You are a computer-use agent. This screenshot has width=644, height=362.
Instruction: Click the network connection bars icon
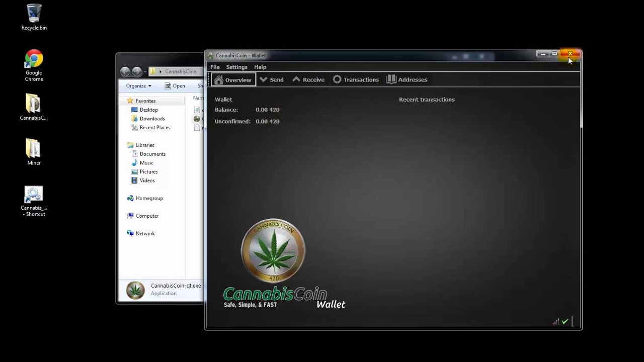coord(556,321)
